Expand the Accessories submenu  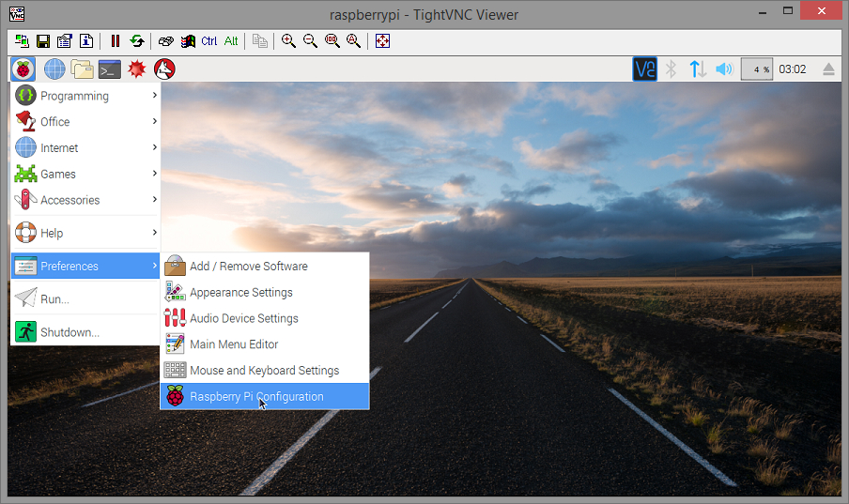[x=85, y=200]
